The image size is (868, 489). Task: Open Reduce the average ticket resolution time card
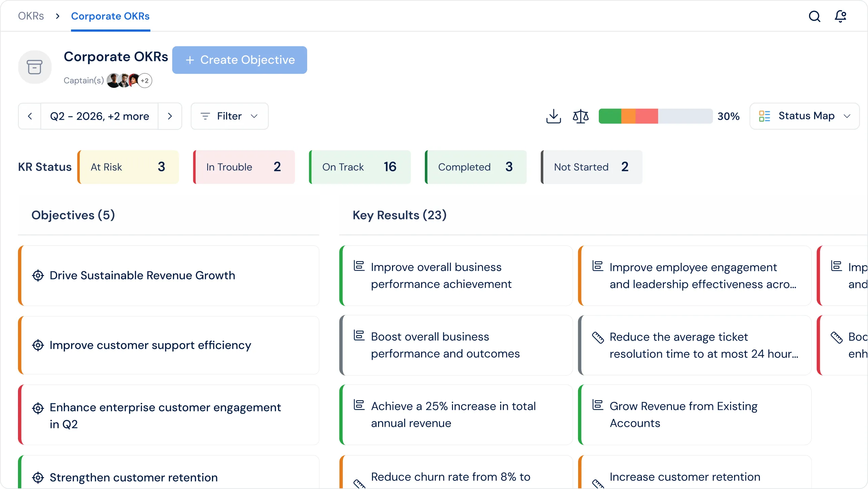(695, 345)
